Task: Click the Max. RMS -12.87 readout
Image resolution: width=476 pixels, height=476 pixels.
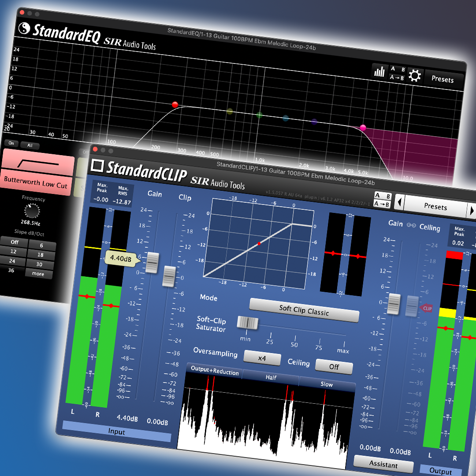Action: point(122,201)
